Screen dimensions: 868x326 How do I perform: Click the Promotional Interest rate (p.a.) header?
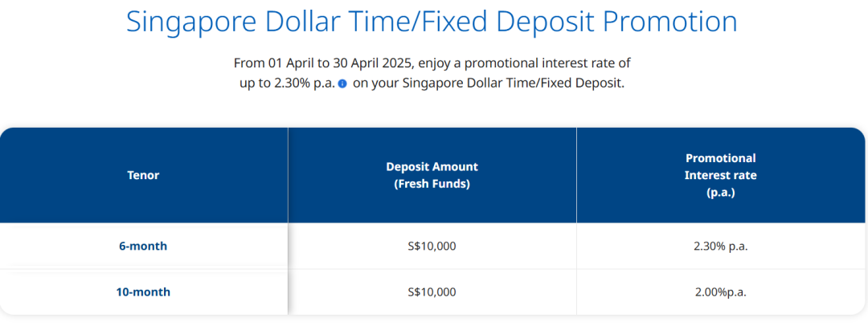point(720,176)
